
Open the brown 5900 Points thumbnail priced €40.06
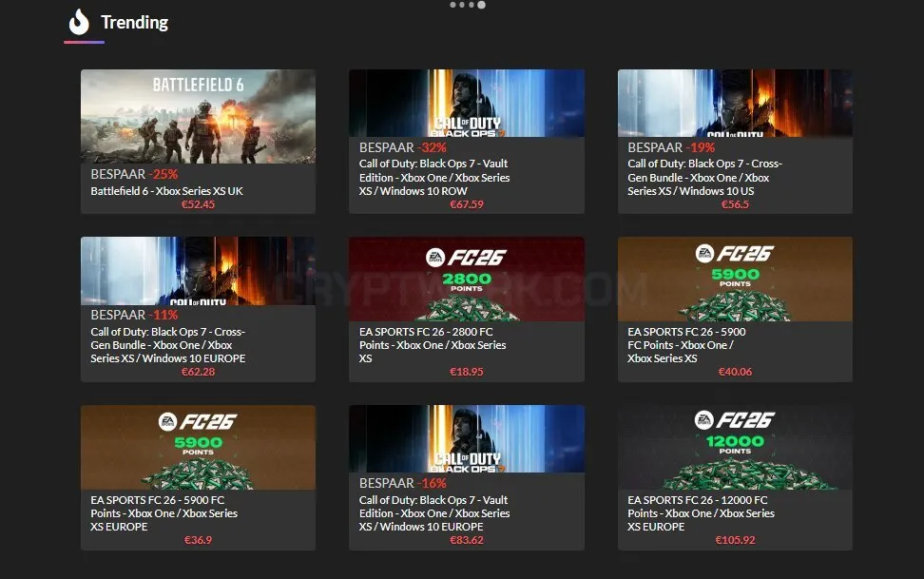(x=735, y=279)
